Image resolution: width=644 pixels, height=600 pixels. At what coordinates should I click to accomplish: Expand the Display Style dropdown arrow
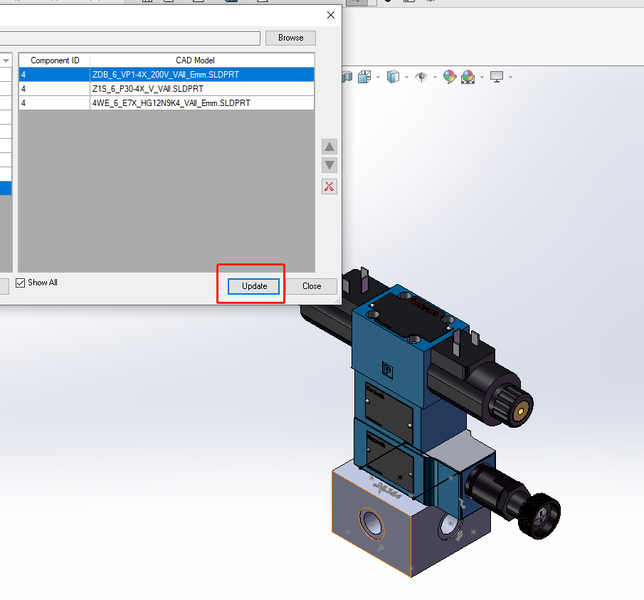(407, 77)
